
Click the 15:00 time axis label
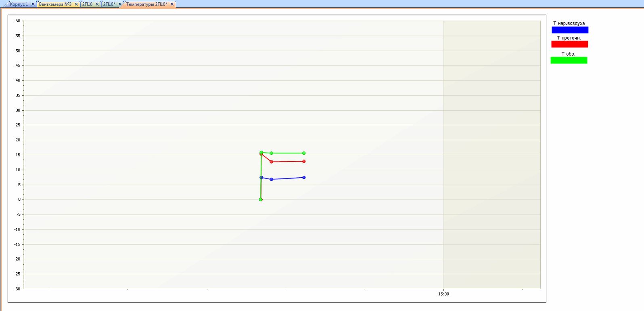click(443, 294)
